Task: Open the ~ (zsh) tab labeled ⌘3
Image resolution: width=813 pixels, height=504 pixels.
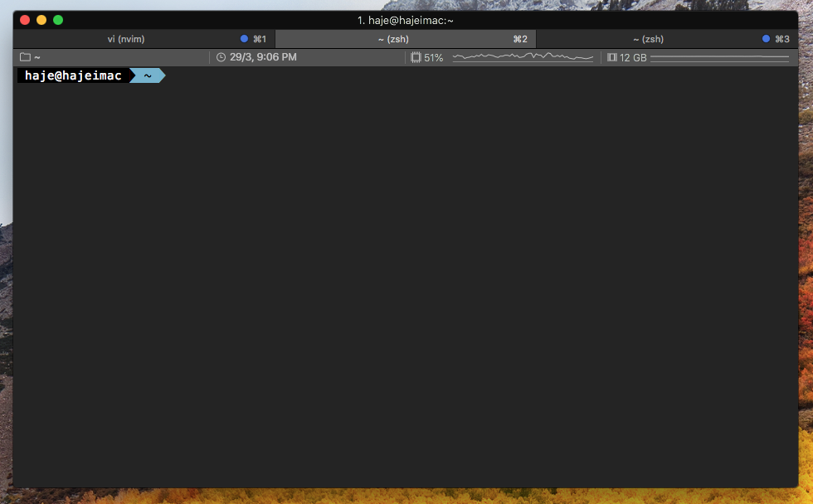Action: [648, 39]
